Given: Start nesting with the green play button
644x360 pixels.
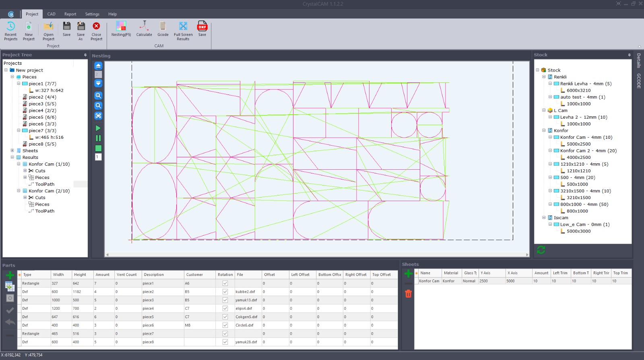Looking at the screenshot, I should click(x=98, y=128).
